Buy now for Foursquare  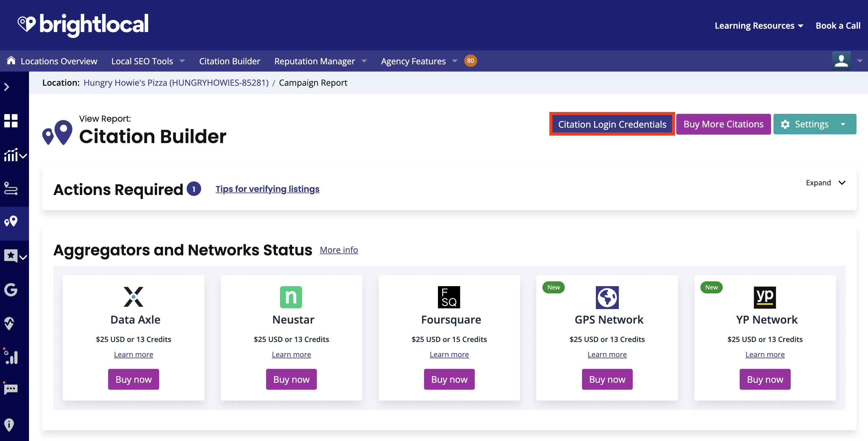click(x=449, y=379)
